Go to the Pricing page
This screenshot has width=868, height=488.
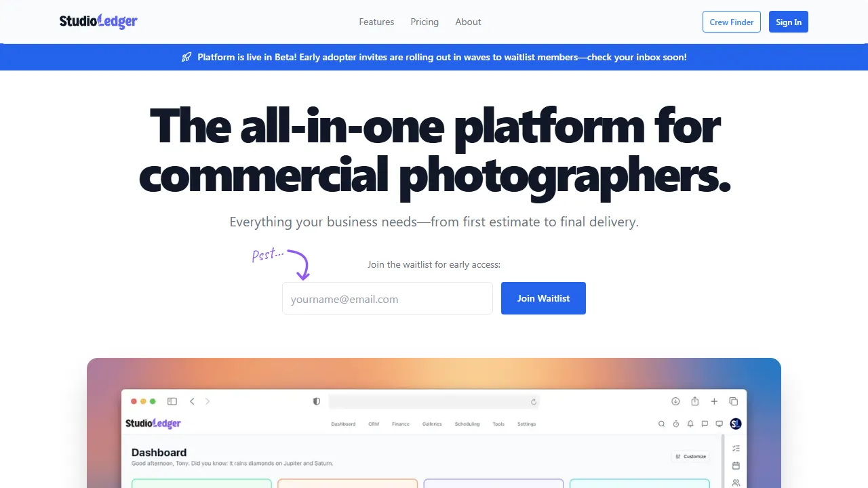coord(425,22)
